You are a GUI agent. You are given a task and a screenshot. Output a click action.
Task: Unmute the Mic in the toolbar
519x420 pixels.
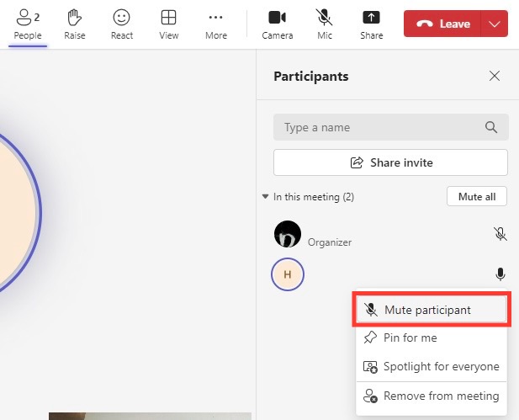point(325,24)
